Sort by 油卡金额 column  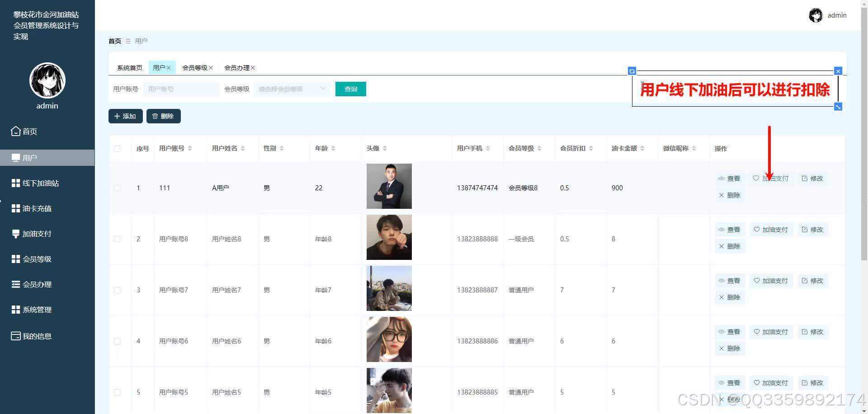pos(642,148)
